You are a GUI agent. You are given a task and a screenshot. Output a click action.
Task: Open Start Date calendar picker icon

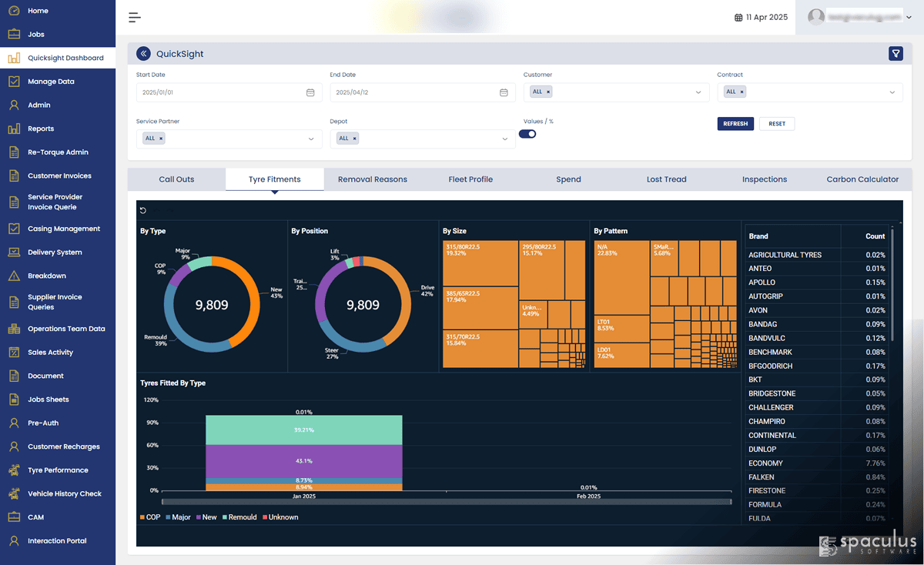pyautogui.click(x=310, y=92)
